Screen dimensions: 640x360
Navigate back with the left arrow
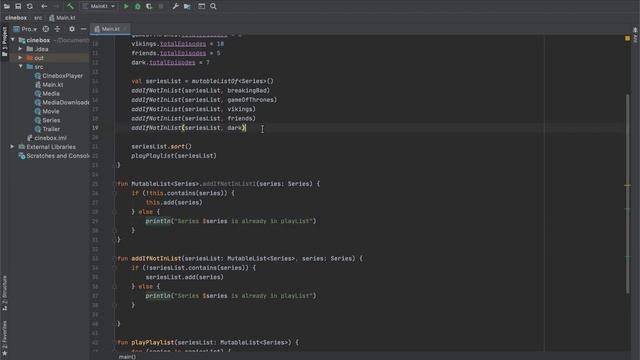44,6
